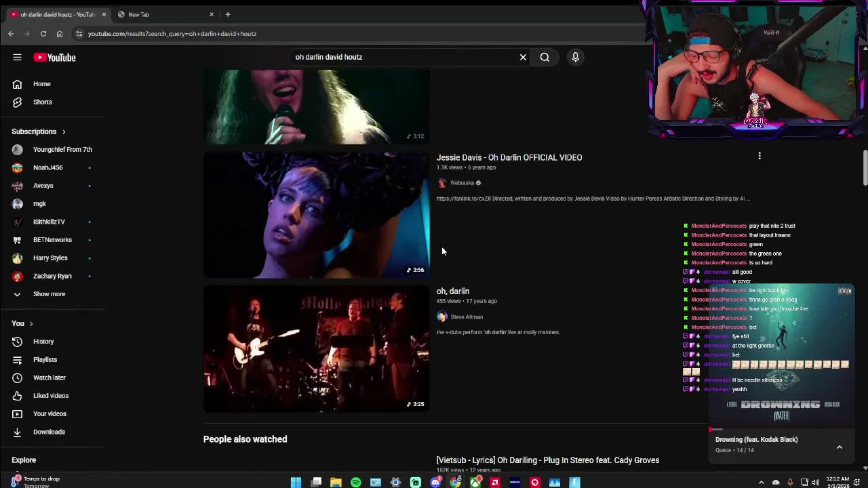Select the oh darlin david houtz tab
The width and height of the screenshot is (868, 488).
pyautogui.click(x=58, y=14)
